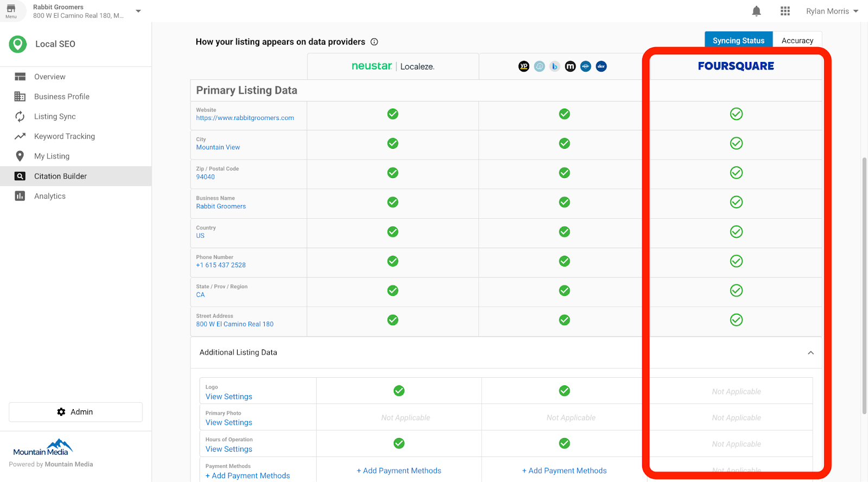Viewport: 868px width, 482px height.
Task: Click View Settings under Logo
Action: click(228, 397)
